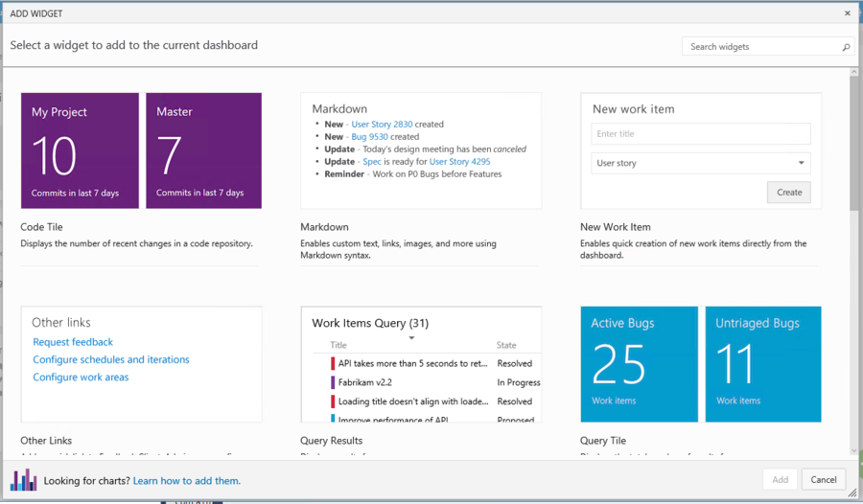The image size is (863, 504).
Task: Click the Add button
Action: click(780, 480)
